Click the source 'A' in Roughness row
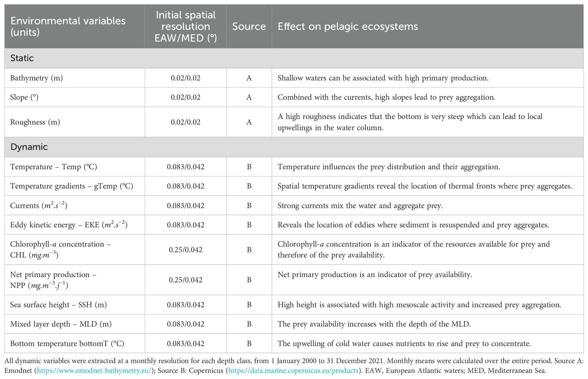 [x=249, y=122]
